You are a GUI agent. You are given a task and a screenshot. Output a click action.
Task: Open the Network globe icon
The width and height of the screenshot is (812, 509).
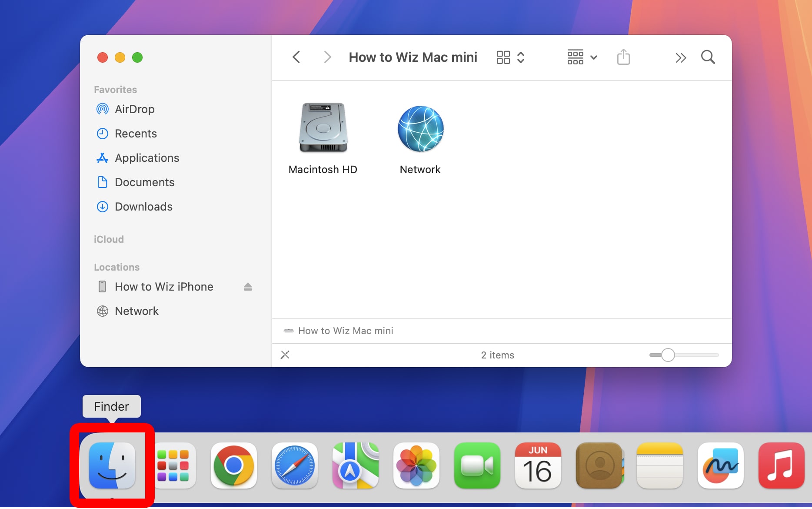click(x=420, y=129)
